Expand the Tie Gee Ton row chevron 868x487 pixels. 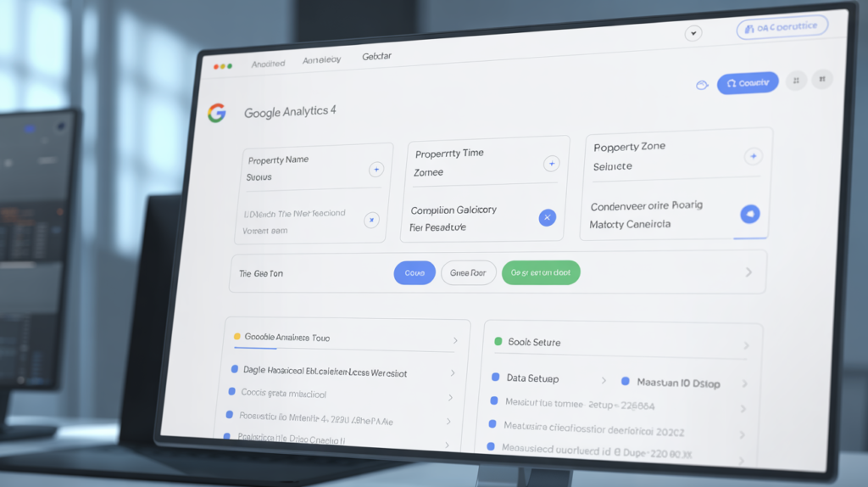click(749, 272)
